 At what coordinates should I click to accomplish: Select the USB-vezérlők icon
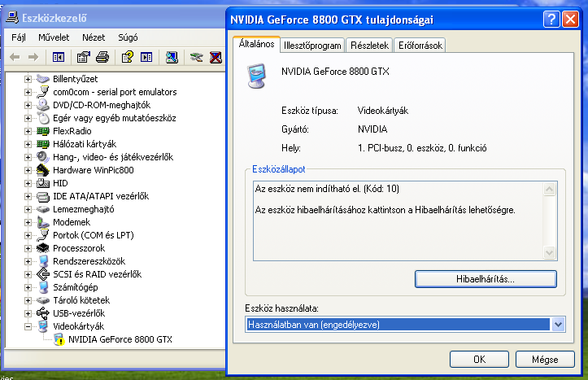pyautogui.click(x=43, y=313)
